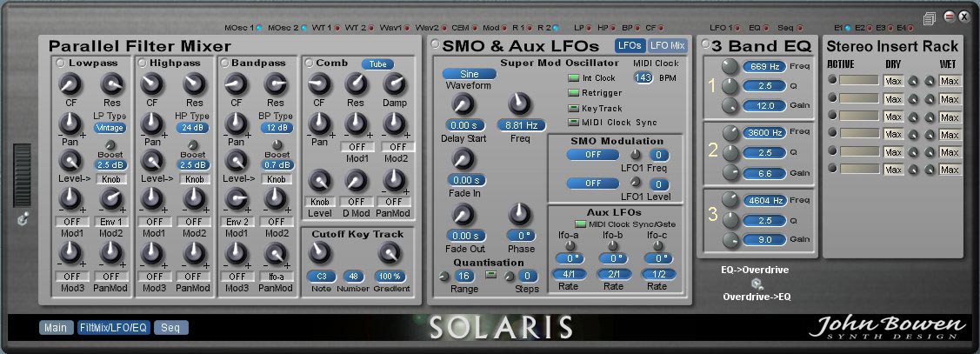Click the lfo-a phase knob
Screen dimensions: 980x354
pyautogui.click(x=570, y=246)
